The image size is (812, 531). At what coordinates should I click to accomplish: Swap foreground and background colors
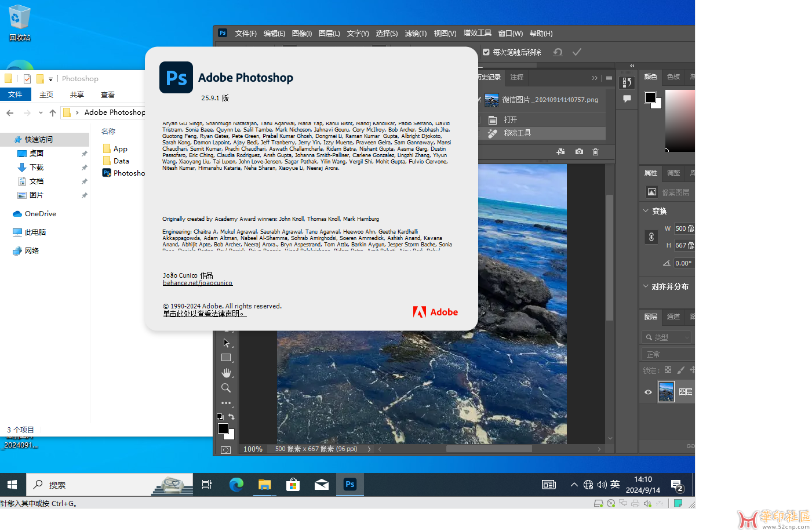[x=231, y=416]
